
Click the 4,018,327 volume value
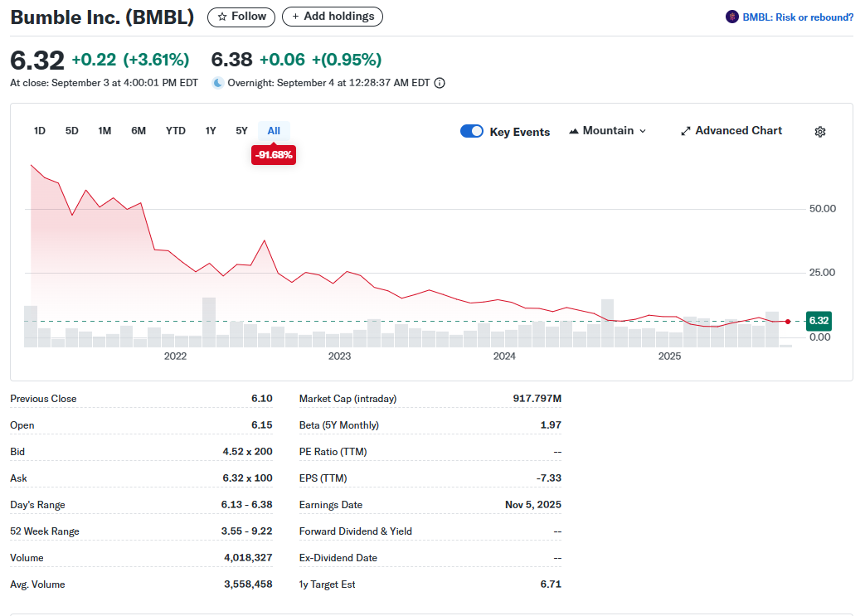[248, 557]
